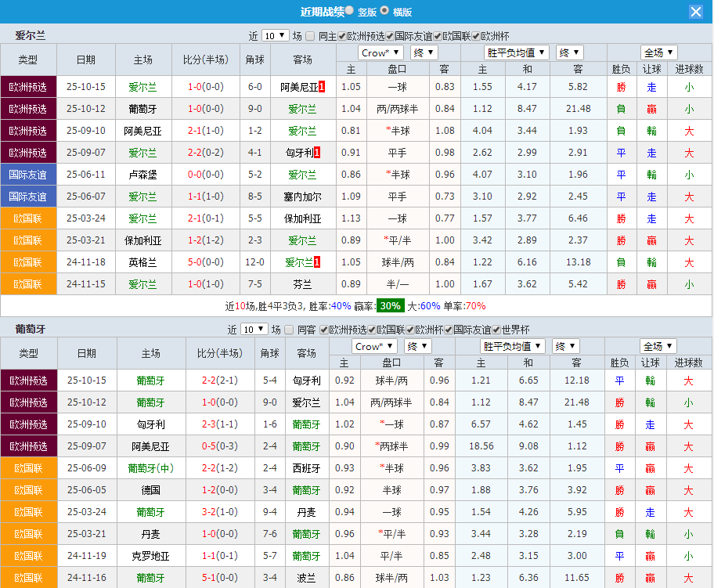Viewport: 714px width, 588px height.
Task: Click red card icon beside 爱尔兰 in 24-11-18 row
Action: tap(318, 262)
